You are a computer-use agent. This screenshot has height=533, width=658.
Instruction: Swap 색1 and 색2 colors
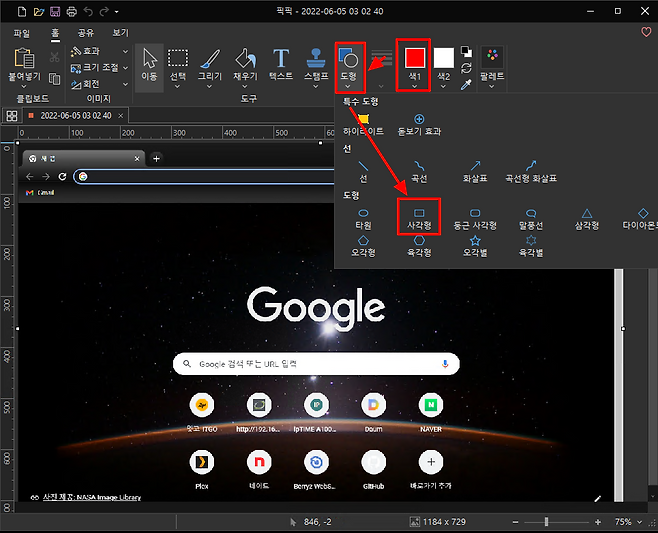coord(466,68)
